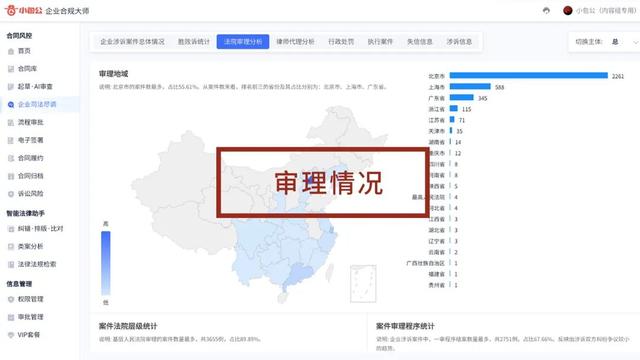Click the 贵州省 label in bar chart
Image resolution: width=640 pixels, height=360 pixels.
point(436,285)
